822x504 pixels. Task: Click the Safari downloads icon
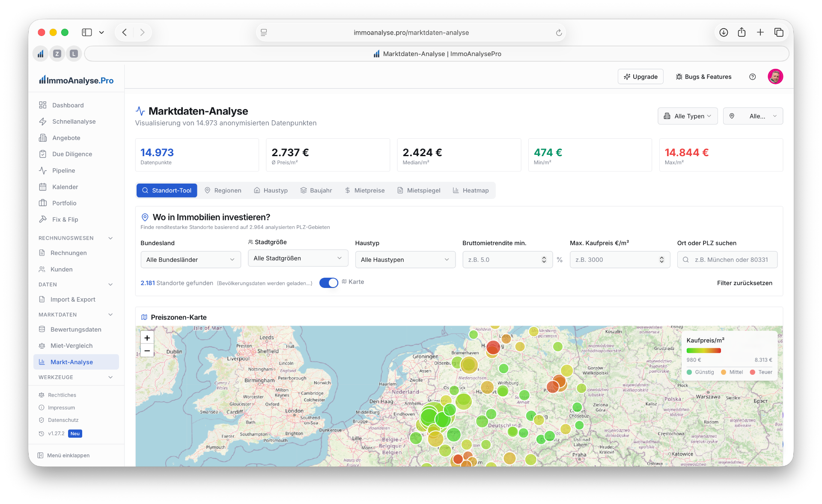click(724, 33)
